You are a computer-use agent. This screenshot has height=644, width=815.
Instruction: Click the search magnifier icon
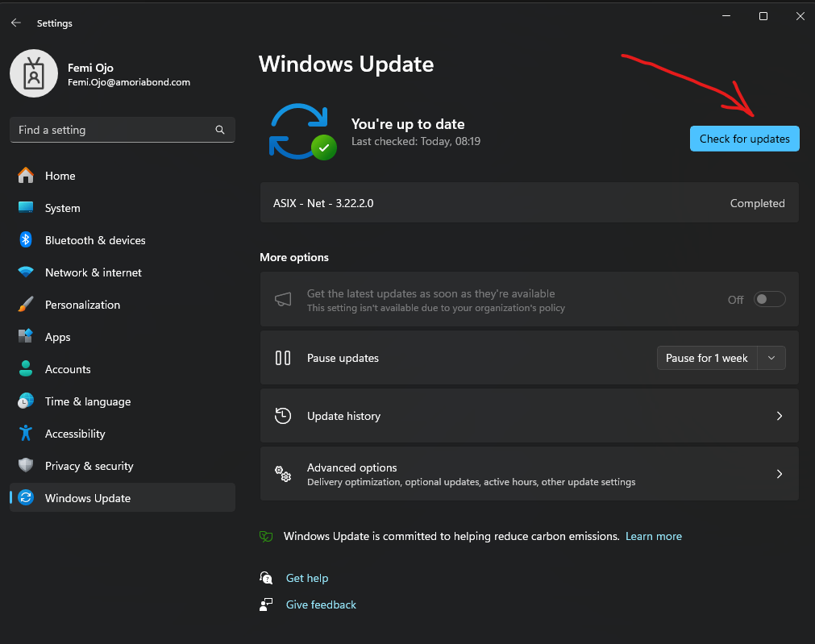tap(220, 130)
